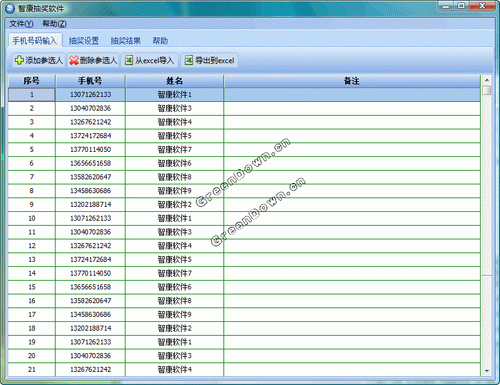This screenshot has width=500, height=385.
Task: Select row number 2 cell
Action: coord(32,108)
